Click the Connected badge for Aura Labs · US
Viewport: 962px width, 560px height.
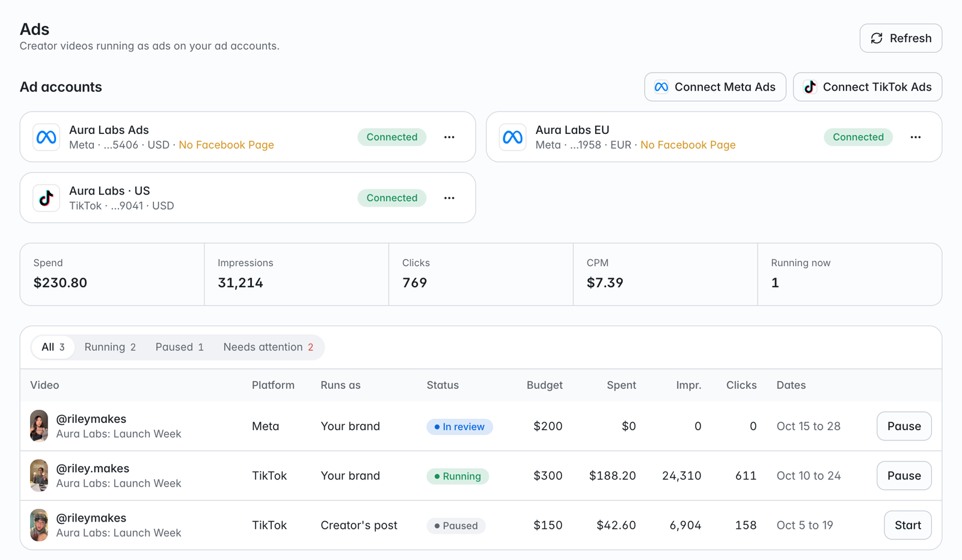tap(392, 198)
